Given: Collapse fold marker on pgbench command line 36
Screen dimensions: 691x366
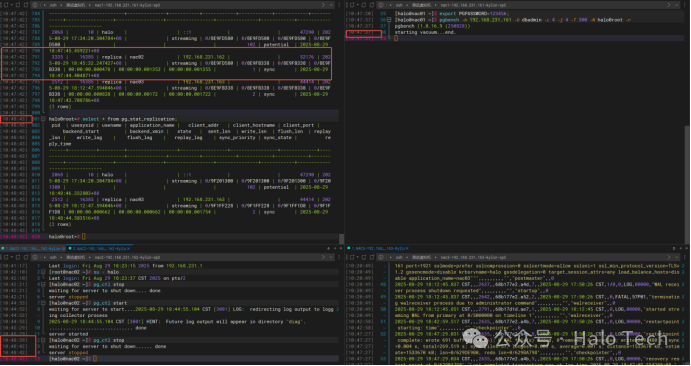Looking at the screenshot, I should tap(389, 20).
